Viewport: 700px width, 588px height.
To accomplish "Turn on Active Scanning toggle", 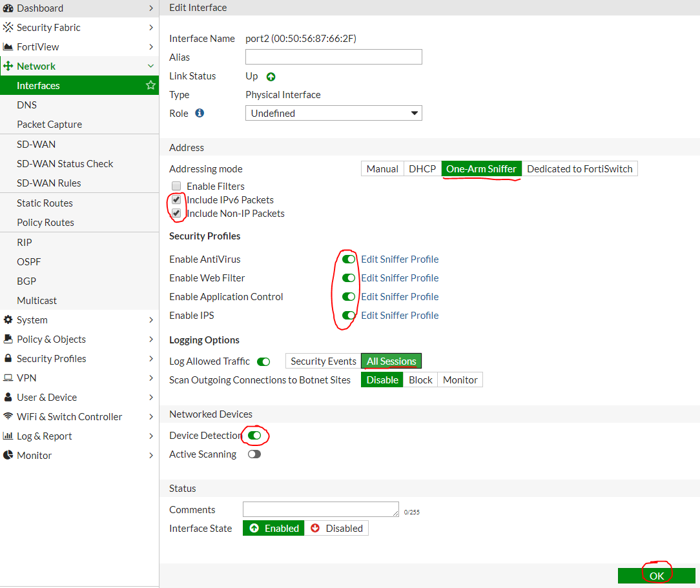I will tap(254, 454).
